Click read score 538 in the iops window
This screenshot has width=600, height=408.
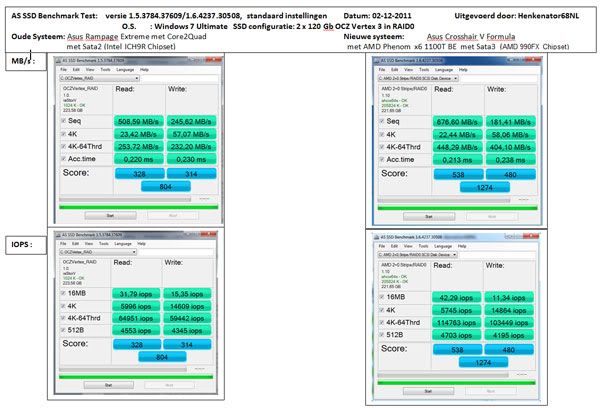[457, 349]
